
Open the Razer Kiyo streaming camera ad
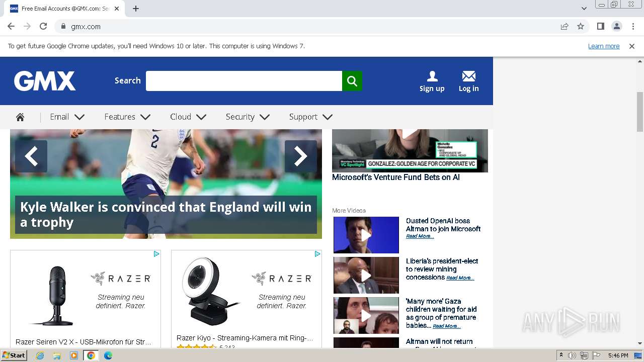pyautogui.click(x=247, y=299)
